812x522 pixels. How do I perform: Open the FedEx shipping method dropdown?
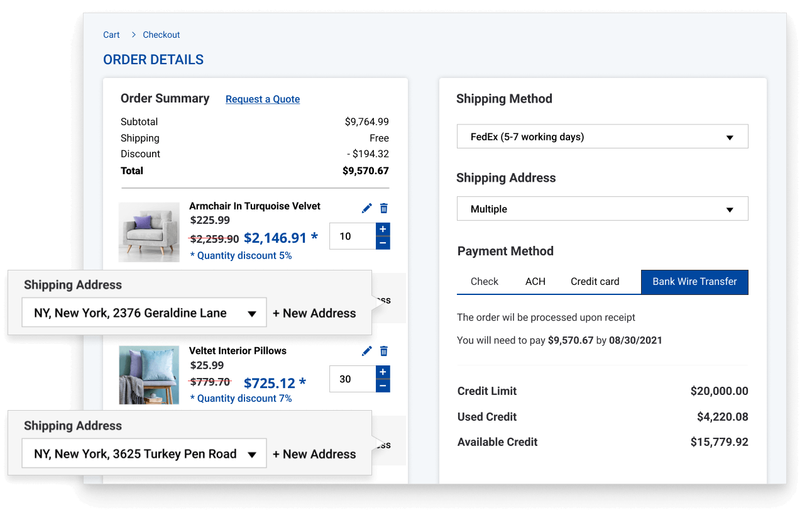[x=602, y=136]
